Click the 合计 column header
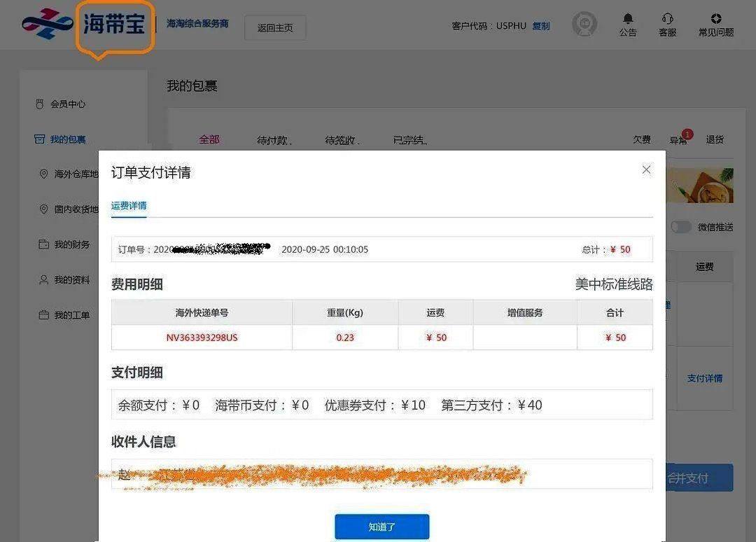Viewport: 756px width, 542px height. click(615, 312)
